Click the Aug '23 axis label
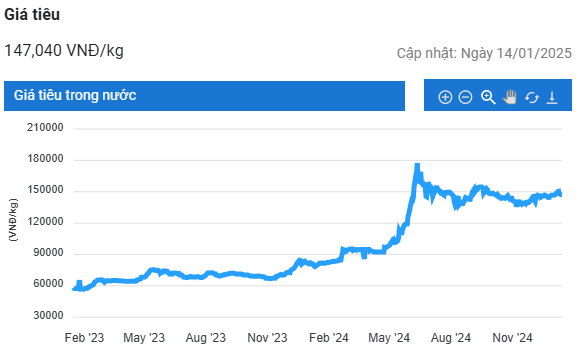The image size is (583, 361). 206,338
